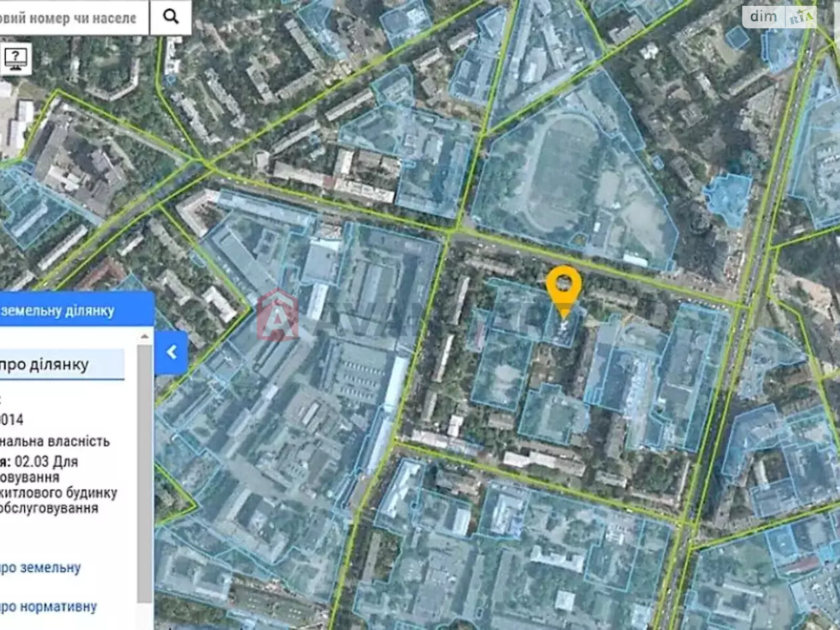Open the "про нормативну" link
The width and height of the screenshot is (840, 630).
(x=48, y=606)
